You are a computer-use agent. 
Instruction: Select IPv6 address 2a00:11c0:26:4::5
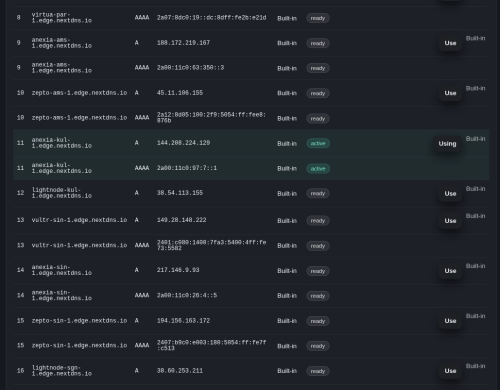point(187,295)
